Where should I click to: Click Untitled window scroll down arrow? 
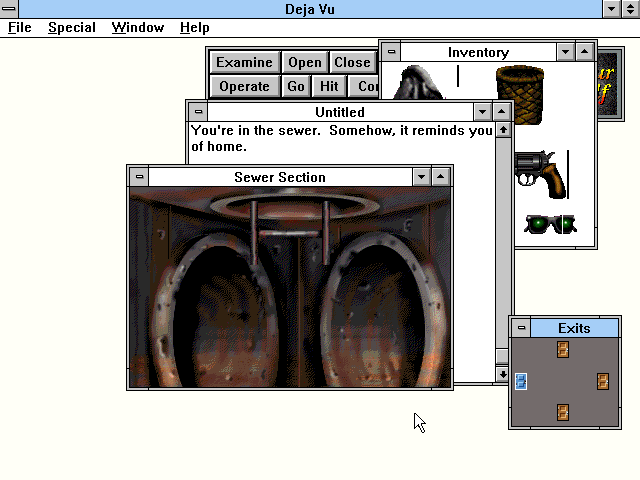(x=503, y=374)
